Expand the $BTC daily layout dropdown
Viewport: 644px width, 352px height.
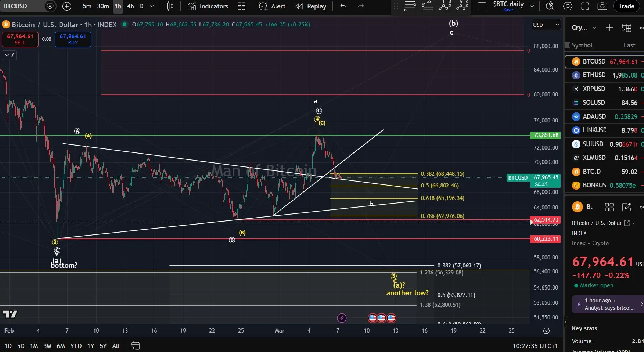532,6
